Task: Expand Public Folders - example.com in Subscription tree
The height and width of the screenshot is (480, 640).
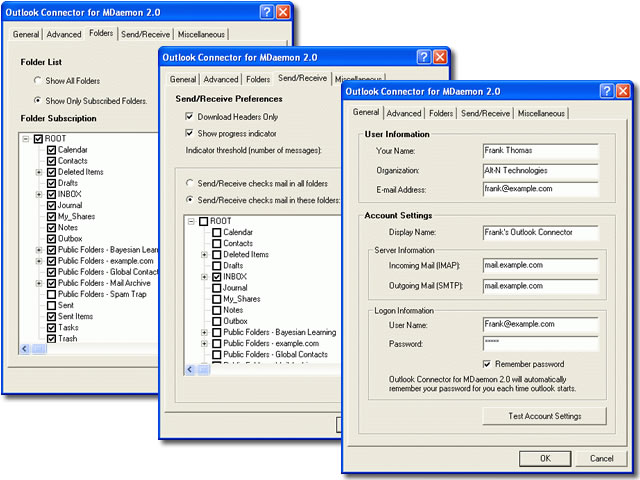Action: point(39,261)
